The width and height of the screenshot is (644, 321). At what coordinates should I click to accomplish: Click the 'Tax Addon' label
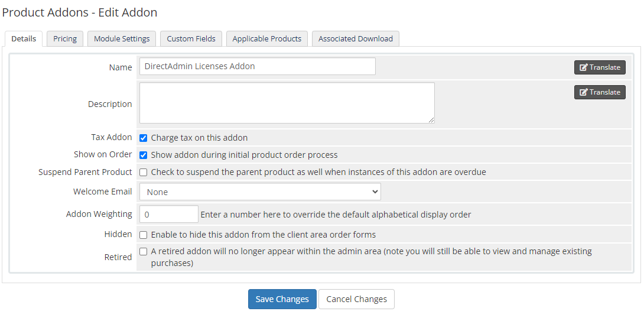111,137
